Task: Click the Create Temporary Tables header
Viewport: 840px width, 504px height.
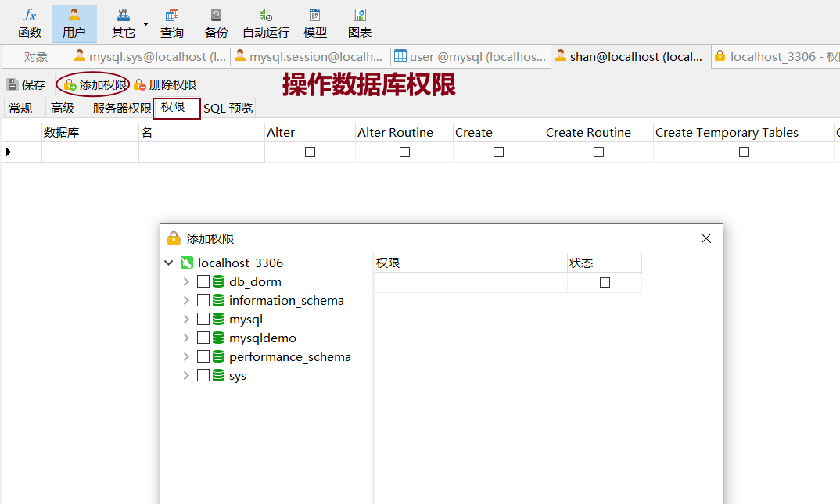Action: tap(744, 132)
